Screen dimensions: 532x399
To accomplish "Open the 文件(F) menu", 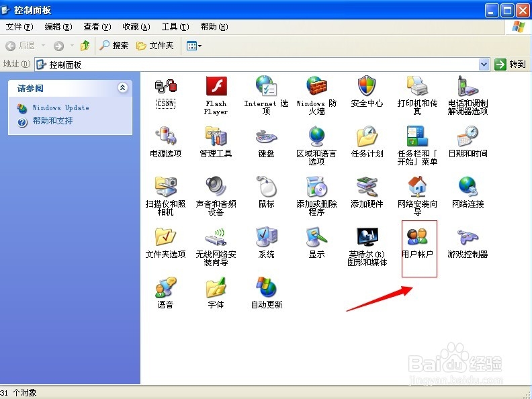I will click(x=19, y=27).
